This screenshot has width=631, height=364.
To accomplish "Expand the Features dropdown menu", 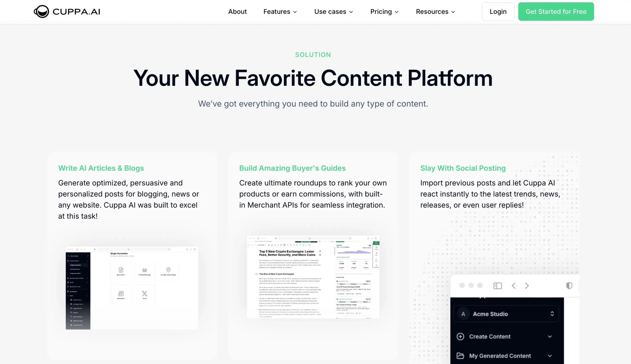I will coord(281,11).
